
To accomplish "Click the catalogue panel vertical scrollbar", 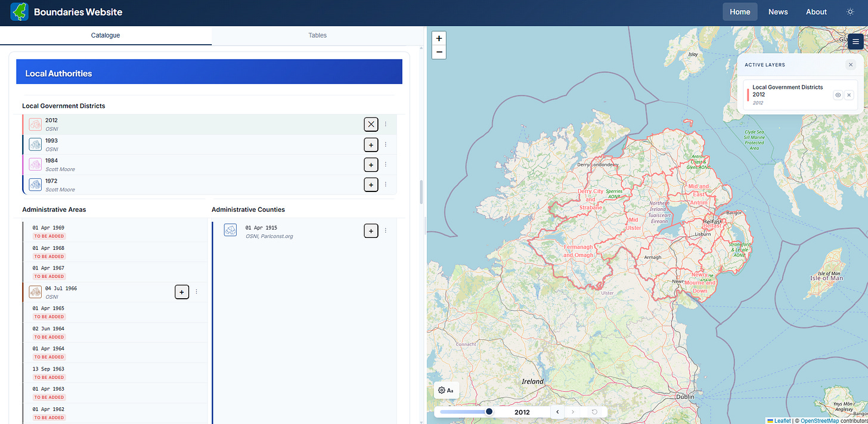I will click(420, 192).
